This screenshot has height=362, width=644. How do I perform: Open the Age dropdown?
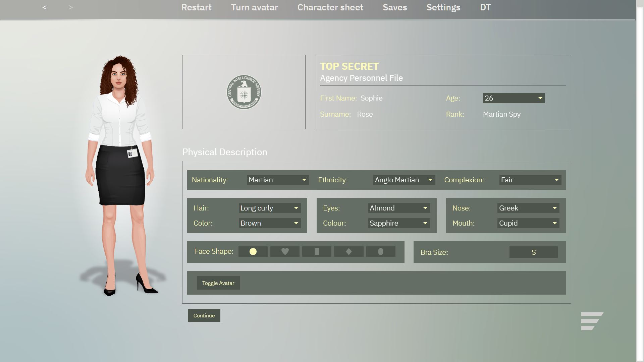(x=514, y=98)
